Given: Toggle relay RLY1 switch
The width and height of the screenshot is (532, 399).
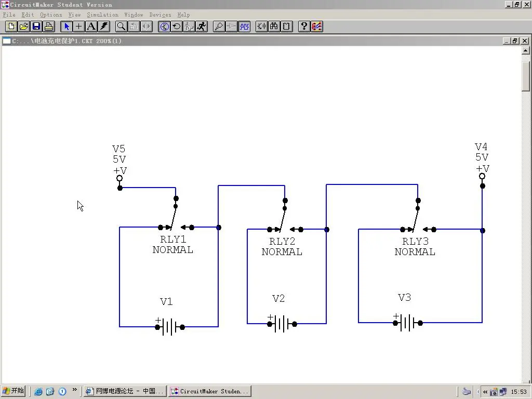Looking at the screenshot, I should [x=176, y=214].
